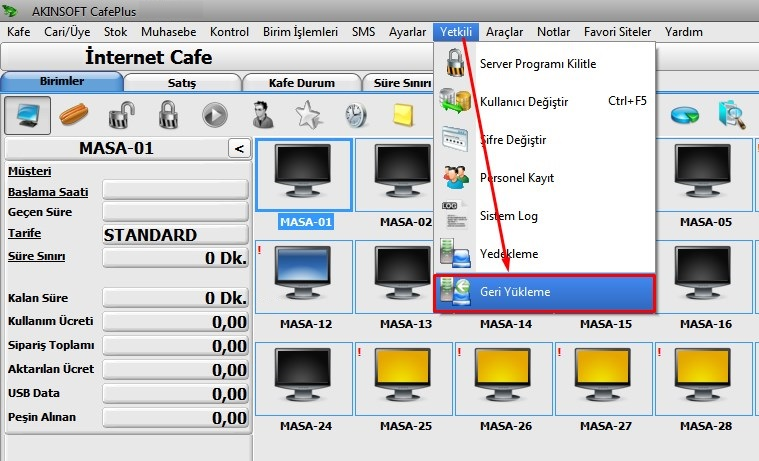This screenshot has width=759, height=461.
Task: Select the MASA-27 yellow monitor
Action: point(604,379)
